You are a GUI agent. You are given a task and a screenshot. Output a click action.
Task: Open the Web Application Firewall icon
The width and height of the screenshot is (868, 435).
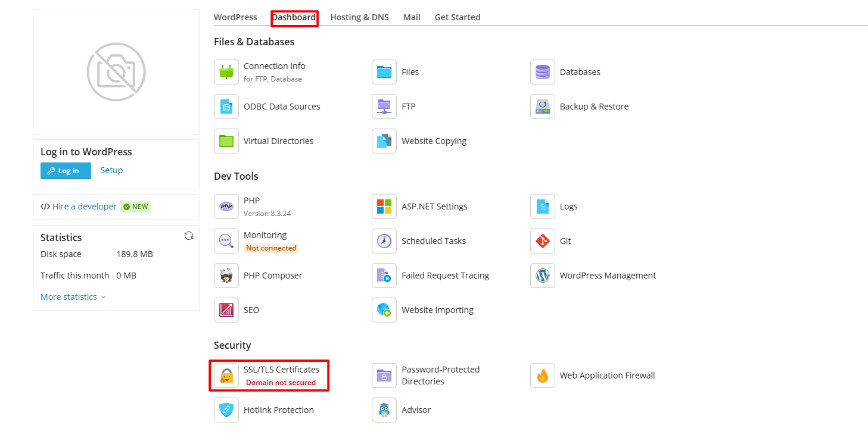(x=542, y=375)
